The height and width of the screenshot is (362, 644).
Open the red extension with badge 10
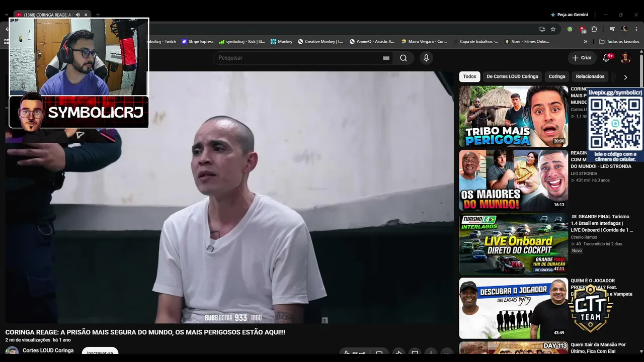click(582, 29)
